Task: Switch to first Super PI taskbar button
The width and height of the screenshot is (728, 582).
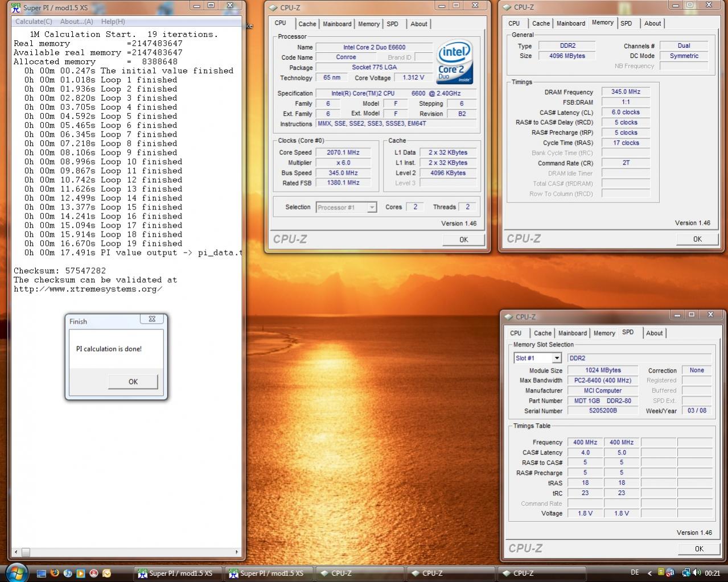Action: point(178,573)
